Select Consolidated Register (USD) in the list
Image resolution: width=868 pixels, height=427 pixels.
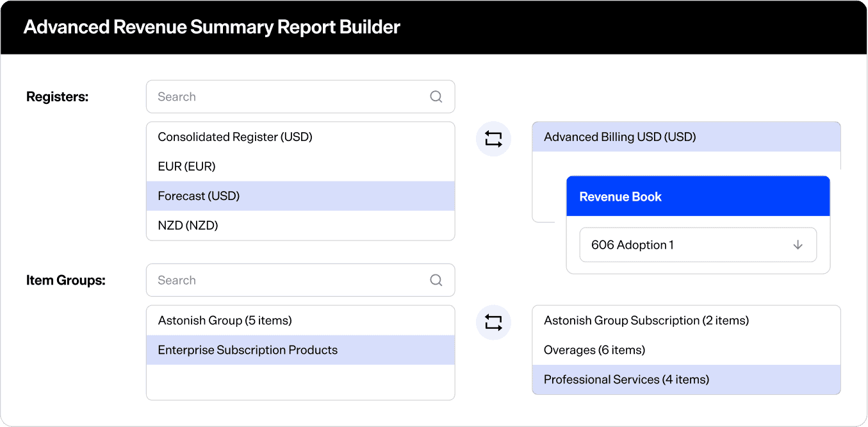point(300,137)
